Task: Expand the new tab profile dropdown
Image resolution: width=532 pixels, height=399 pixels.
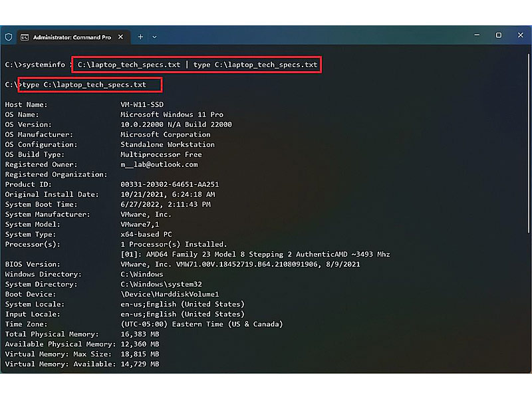Action: point(154,37)
